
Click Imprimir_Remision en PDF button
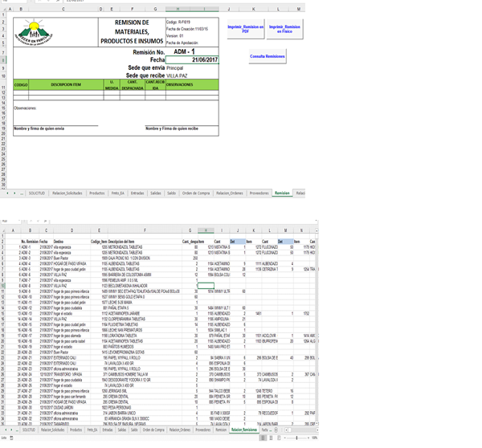[x=246, y=29]
